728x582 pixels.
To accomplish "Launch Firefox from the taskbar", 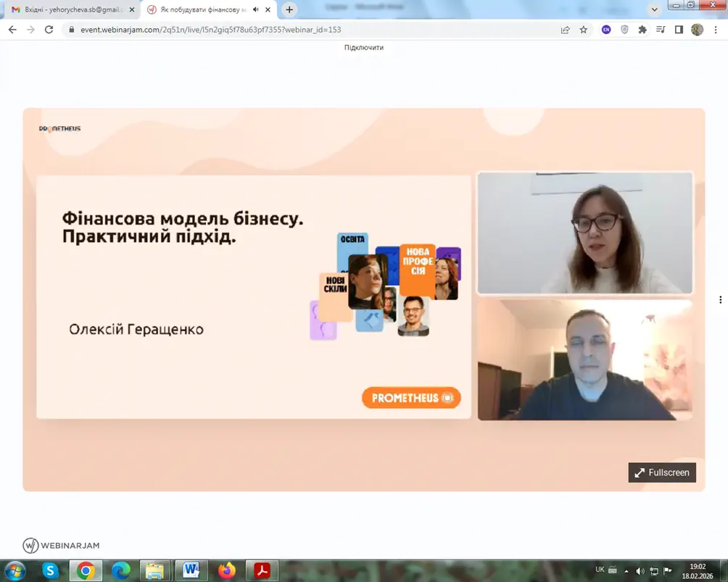I will (227, 570).
